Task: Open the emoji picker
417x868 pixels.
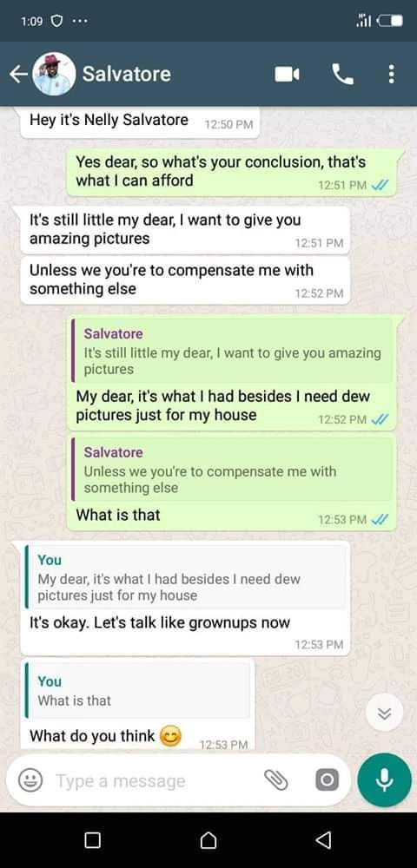Action: pyautogui.click(x=28, y=780)
